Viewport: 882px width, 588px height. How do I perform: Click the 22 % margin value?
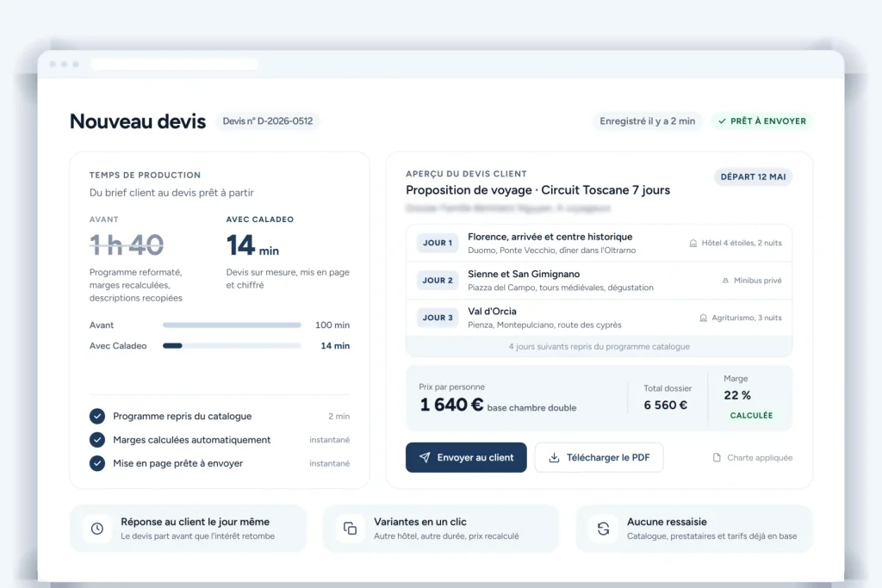737,395
